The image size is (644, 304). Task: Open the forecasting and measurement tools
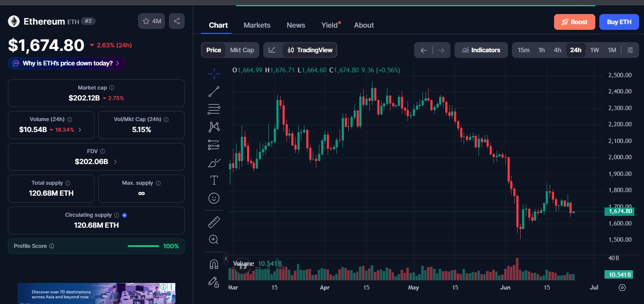click(x=214, y=145)
